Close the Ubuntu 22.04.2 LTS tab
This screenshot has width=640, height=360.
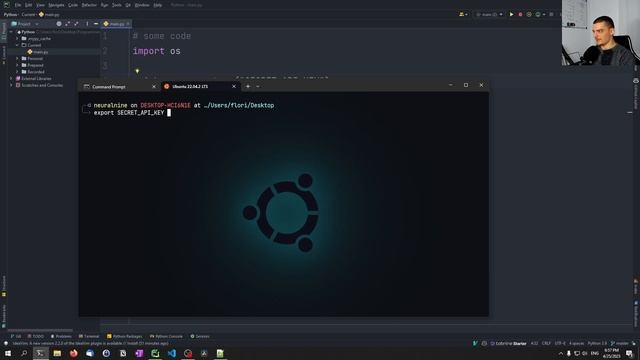[234, 87]
